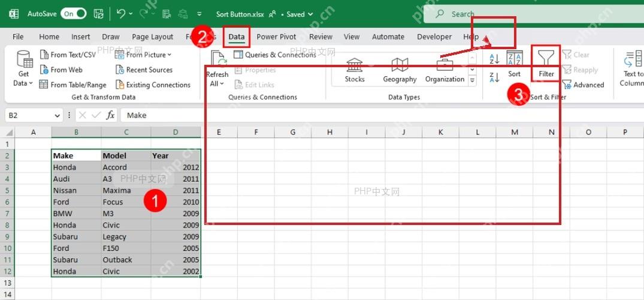
Task: Open Advanced filter options
Action: [583, 85]
